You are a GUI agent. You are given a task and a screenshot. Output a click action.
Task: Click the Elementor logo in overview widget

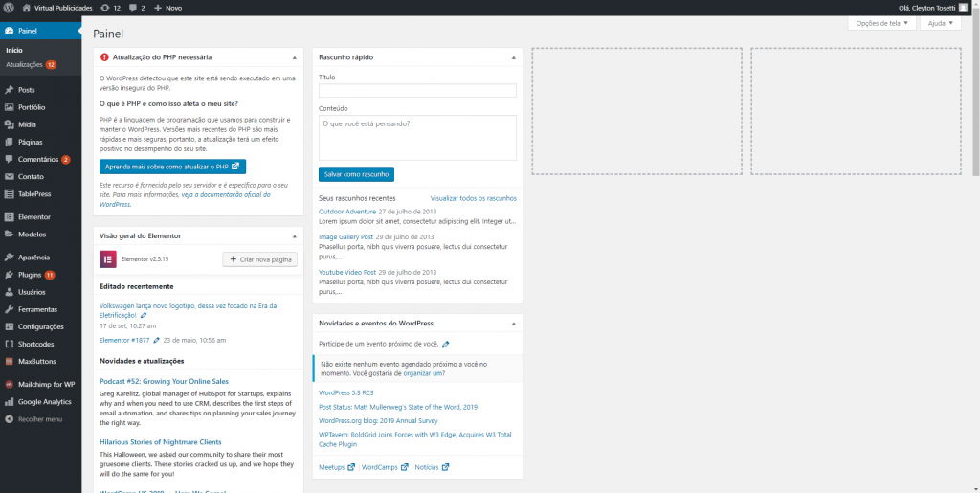pyautogui.click(x=108, y=258)
